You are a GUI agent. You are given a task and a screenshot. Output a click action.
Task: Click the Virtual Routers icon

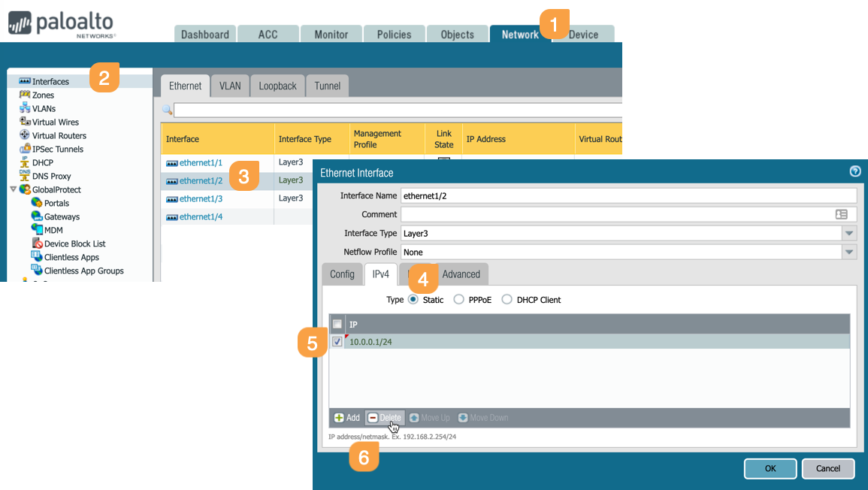coord(24,135)
